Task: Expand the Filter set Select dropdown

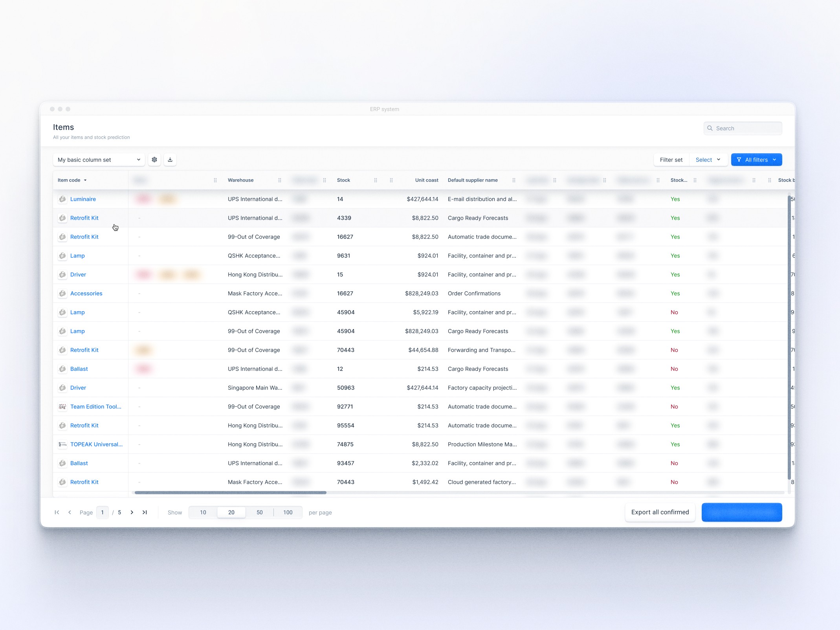Action: click(708, 160)
